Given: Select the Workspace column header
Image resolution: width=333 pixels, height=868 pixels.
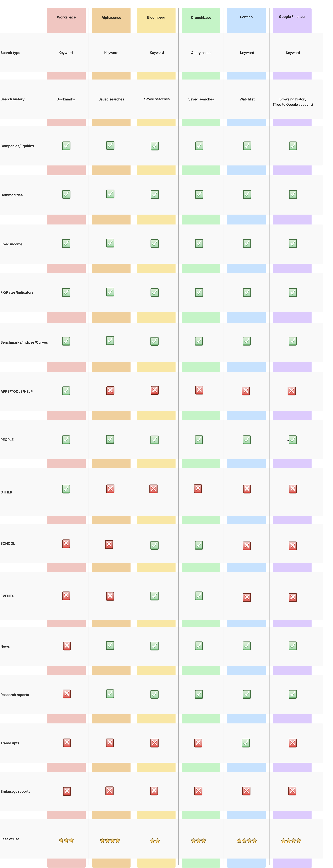Looking at the screenshot, I should point(66,17).
